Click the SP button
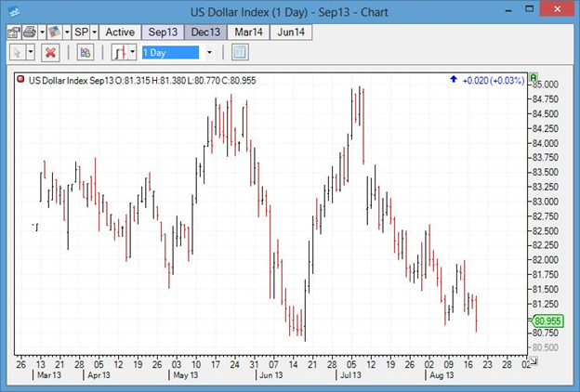Image resolution: width=580 pixels, height=392 pixels. pos(81,32)
